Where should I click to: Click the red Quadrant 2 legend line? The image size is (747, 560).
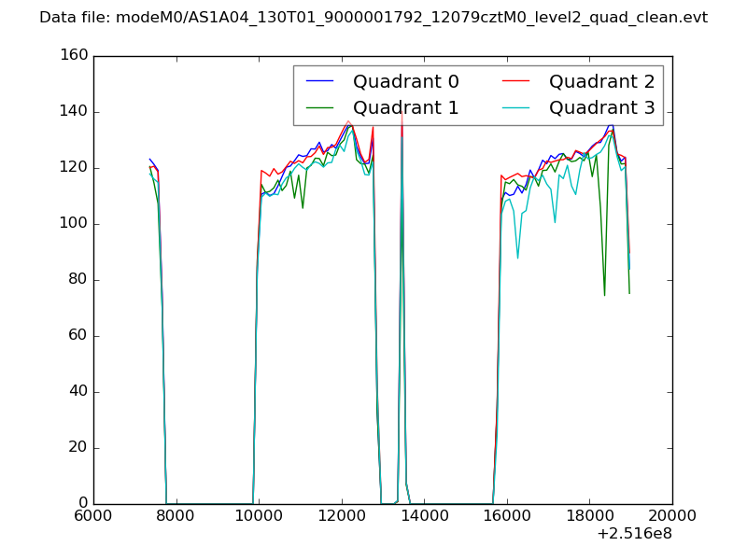[x=516, y=81]
